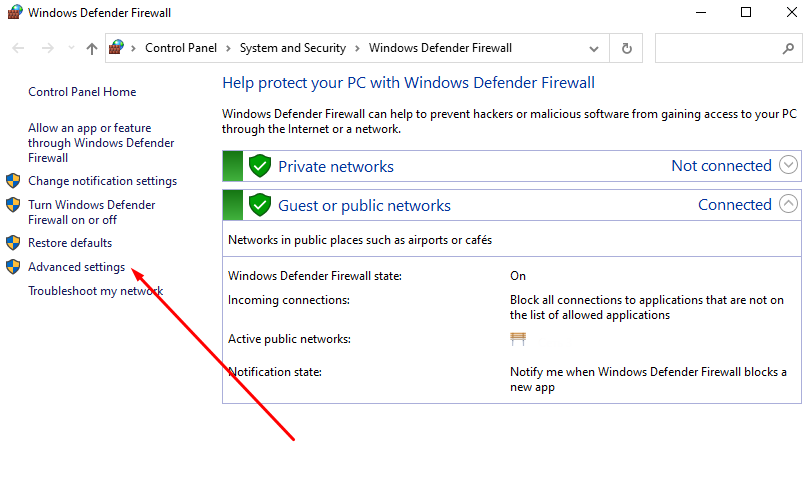Click Help protect your PC heading
The height and width of the screenshot is (481, 810).
[x=408, y=83]
